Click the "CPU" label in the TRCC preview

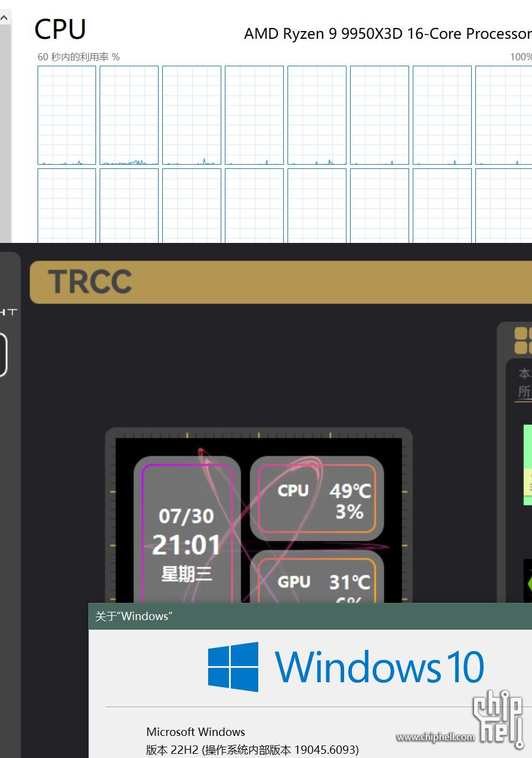pyautogui.click(x=293, y=491)
